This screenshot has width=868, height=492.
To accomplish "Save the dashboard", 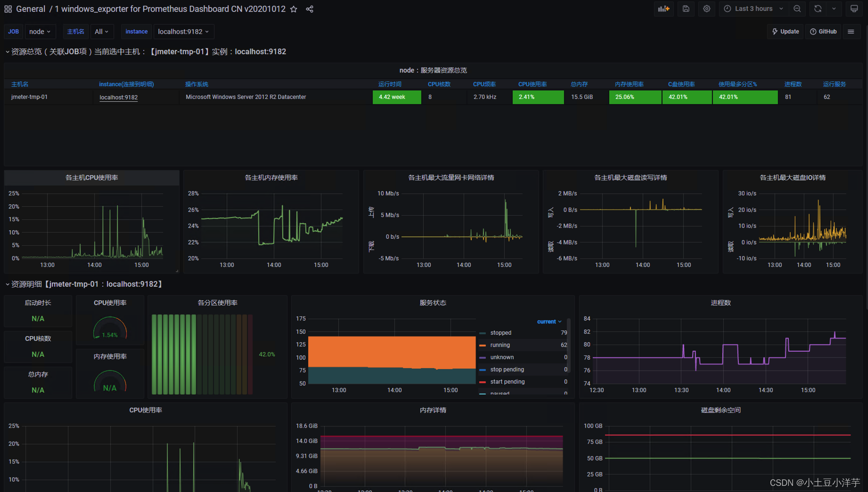I will click(x=686, y=8).
